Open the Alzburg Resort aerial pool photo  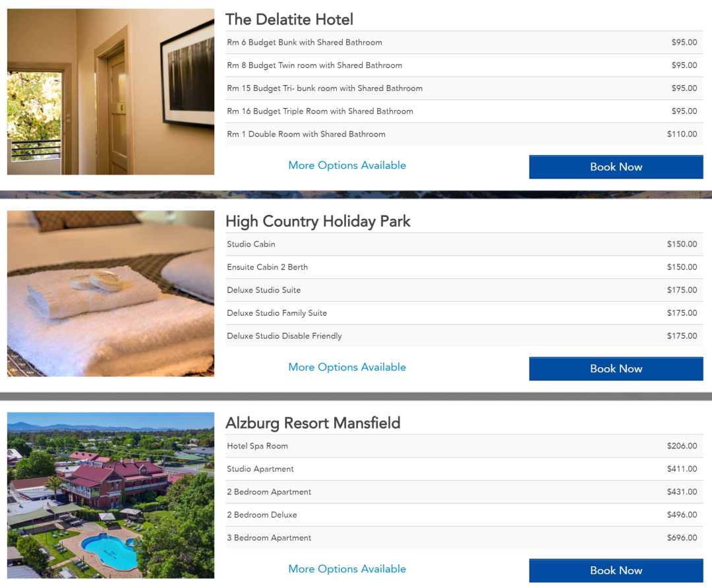110,495
